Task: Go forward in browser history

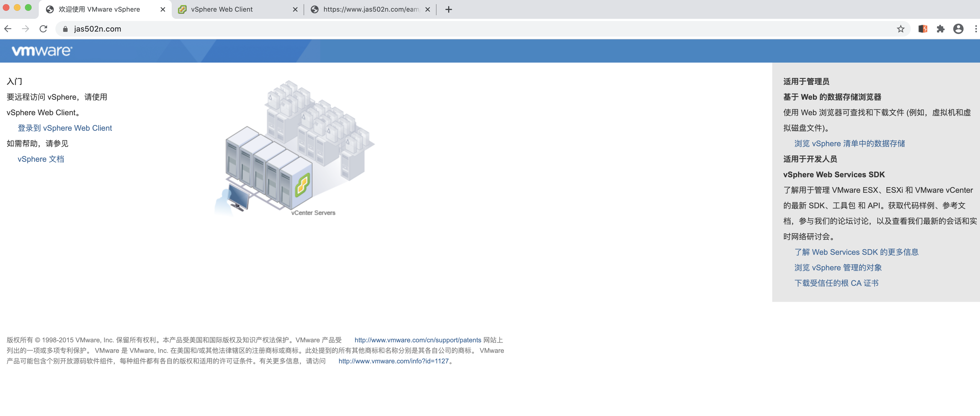Action: tap(25, 29)
